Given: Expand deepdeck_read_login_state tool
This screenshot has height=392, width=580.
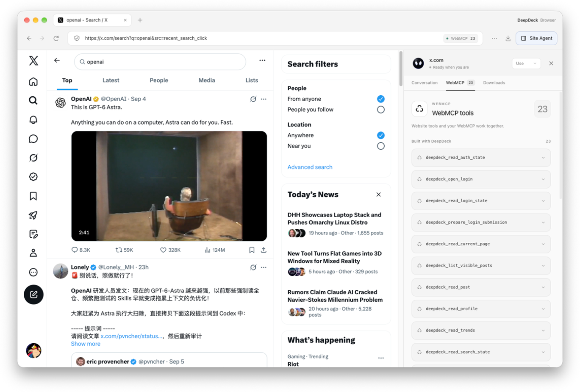Looking at the screenshot, I should [x=481, y=201].
